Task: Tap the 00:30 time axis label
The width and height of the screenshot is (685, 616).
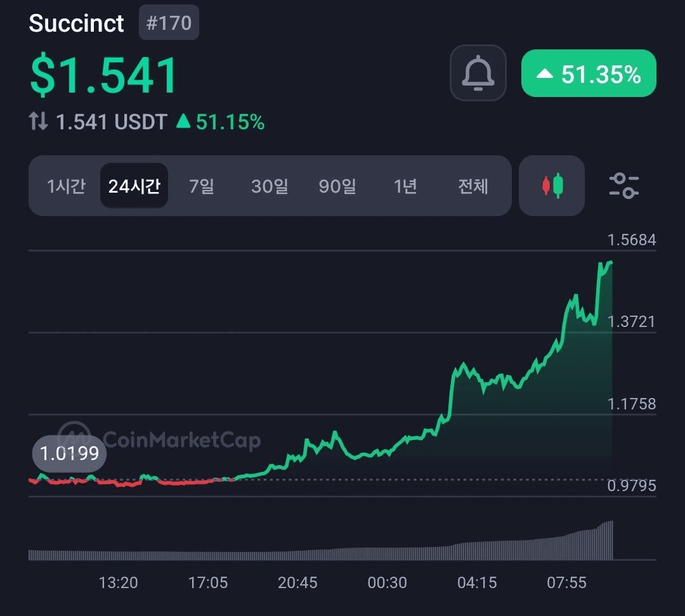Action: click(x=387, y=582)
